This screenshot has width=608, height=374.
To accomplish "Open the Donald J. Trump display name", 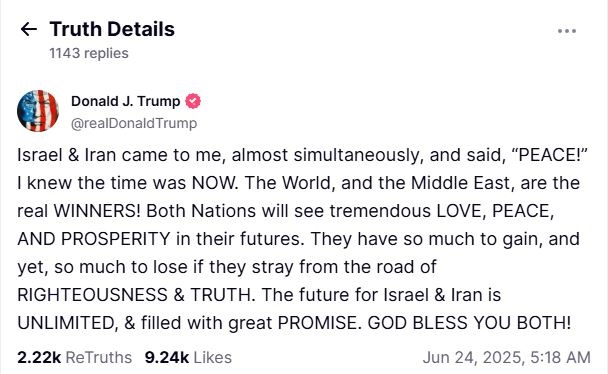I will point(126,101).
